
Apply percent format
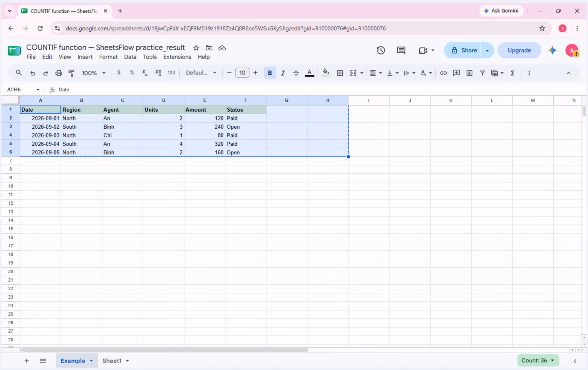(x=132, y=73)
